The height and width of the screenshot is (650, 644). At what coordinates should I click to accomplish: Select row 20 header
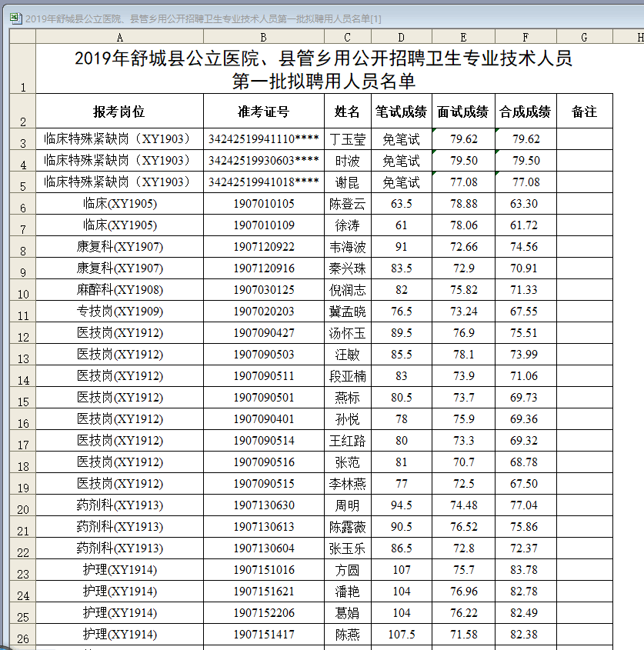pyautogui.click(x=23, y=505)
